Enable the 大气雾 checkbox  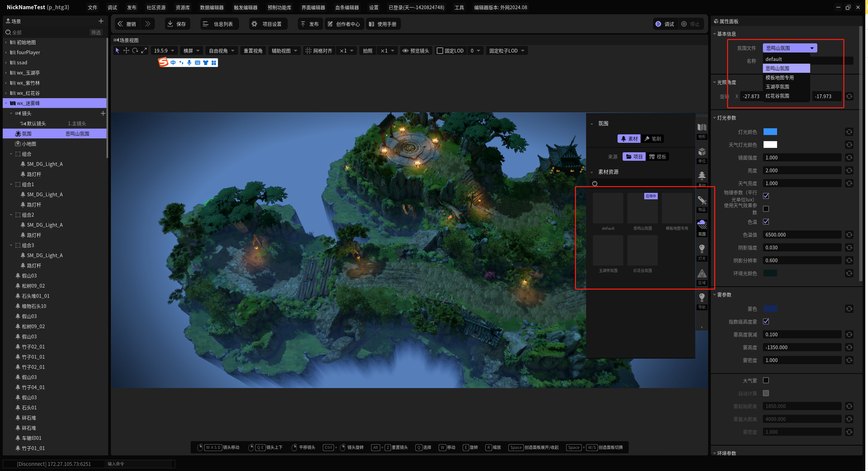(766, 381)
